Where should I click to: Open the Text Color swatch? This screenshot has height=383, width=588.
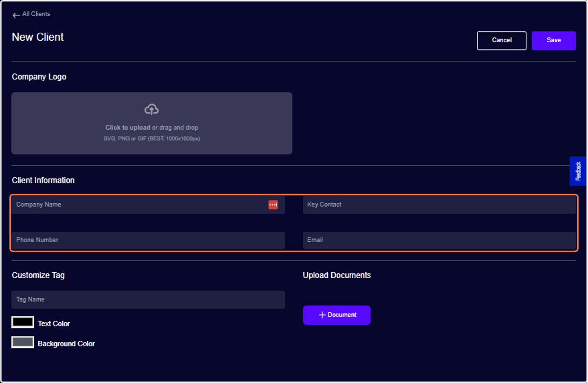tap(23, 322)
